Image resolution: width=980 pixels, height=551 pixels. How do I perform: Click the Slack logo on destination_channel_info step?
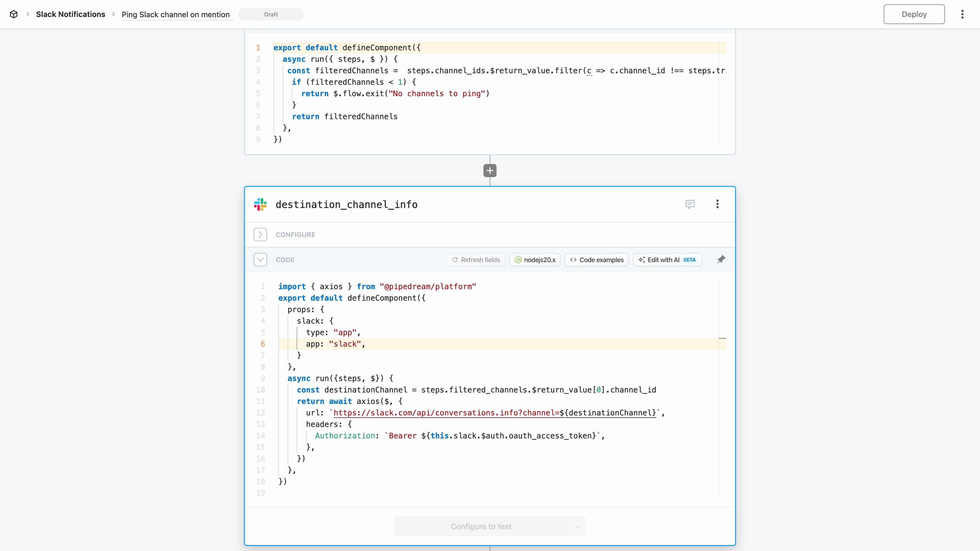260,204
